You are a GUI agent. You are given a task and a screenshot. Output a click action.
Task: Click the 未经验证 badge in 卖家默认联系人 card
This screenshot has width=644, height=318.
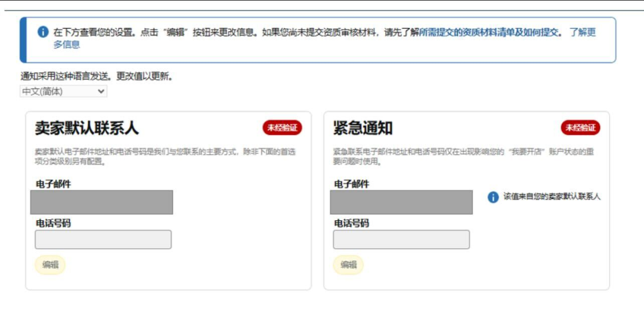coord(282,128)
